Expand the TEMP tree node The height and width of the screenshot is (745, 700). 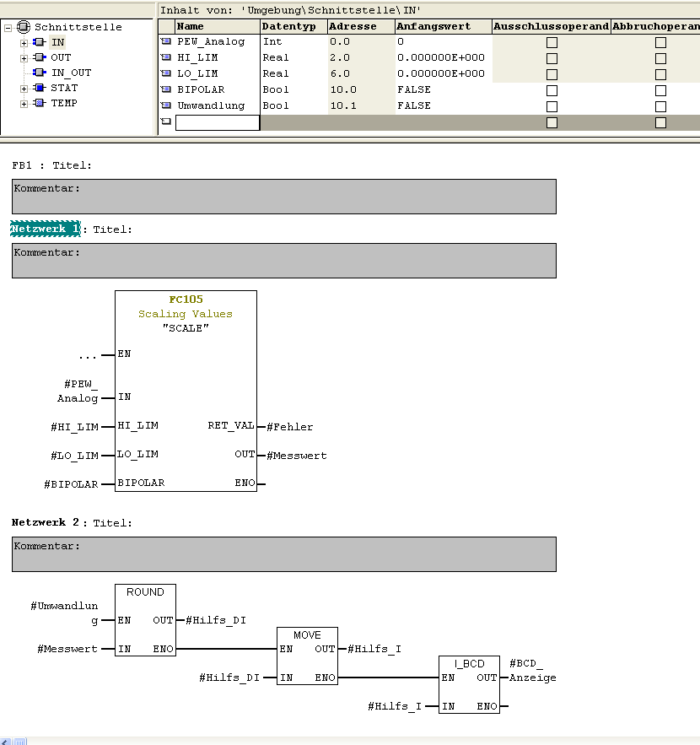(24, 104)
